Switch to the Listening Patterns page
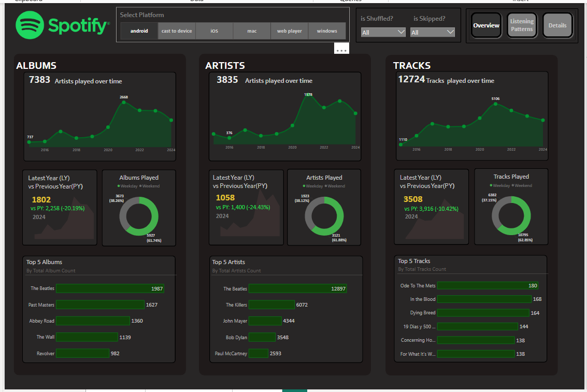Image resolution: width=587 pixels, height=392 pixels. pos(522,25)
